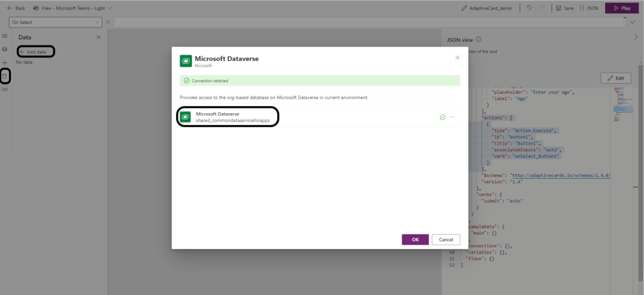Click the more options ellipsis for Dataverse connection
Screen dimensions: 644x295
(x=452, y=117)
